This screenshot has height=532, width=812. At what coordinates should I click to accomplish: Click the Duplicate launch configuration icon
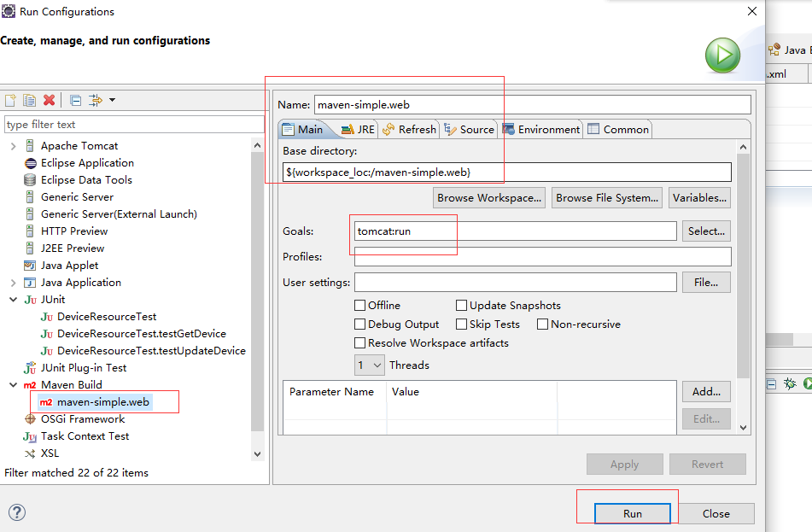[x=30, y=100]
